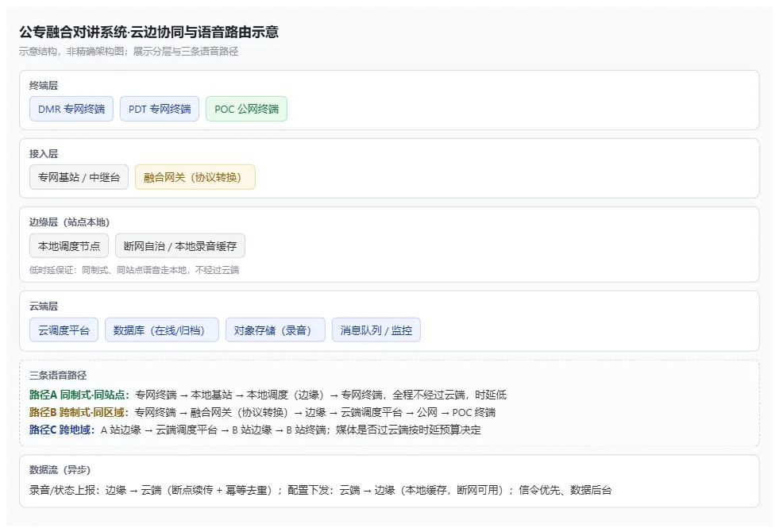Click the line starting with 录音/状态上报：边缘 → 云端
779x532 pixels.
[x=321, y=490]
